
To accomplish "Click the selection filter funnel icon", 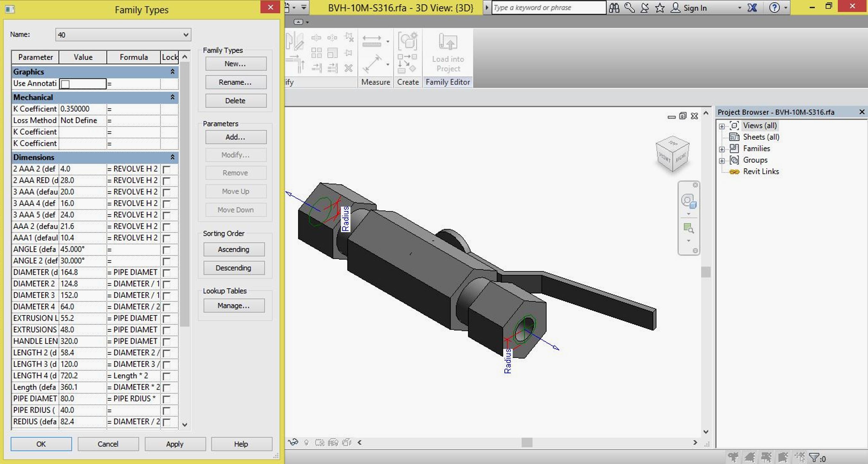I will tap(814, 458).
